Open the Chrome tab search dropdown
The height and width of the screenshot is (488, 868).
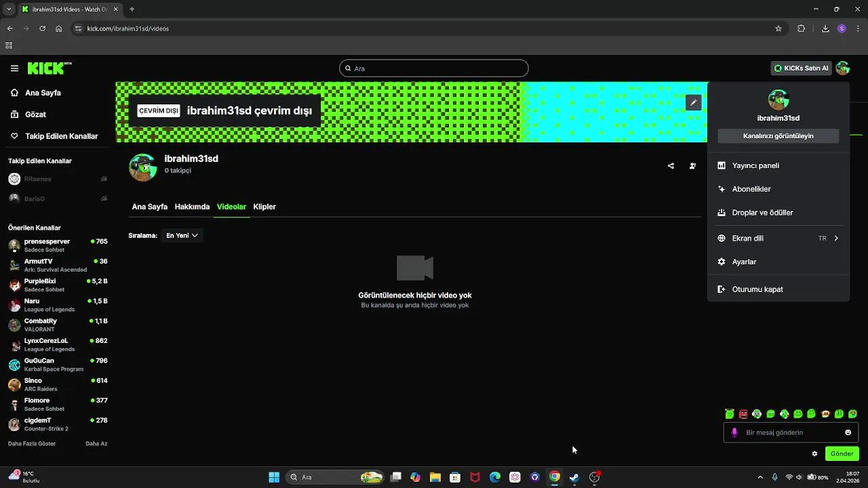coord(9,9)
